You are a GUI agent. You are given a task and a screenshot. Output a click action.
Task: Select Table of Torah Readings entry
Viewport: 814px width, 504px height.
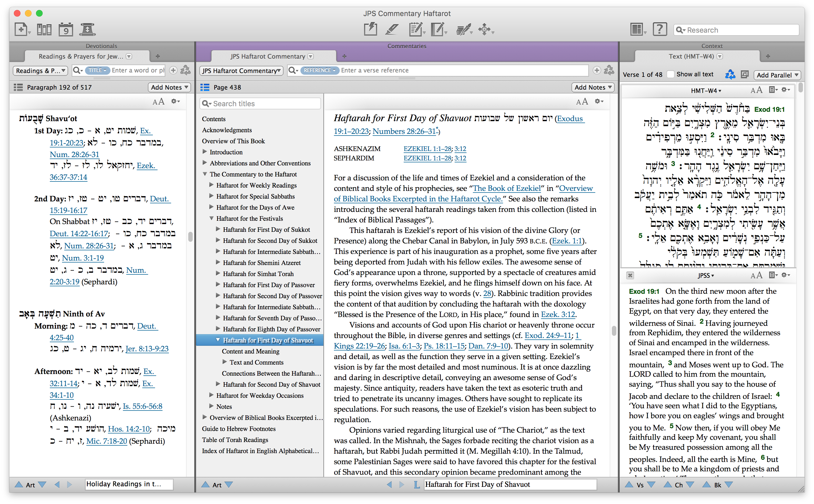pyautogui.click(x=235, y=440)
